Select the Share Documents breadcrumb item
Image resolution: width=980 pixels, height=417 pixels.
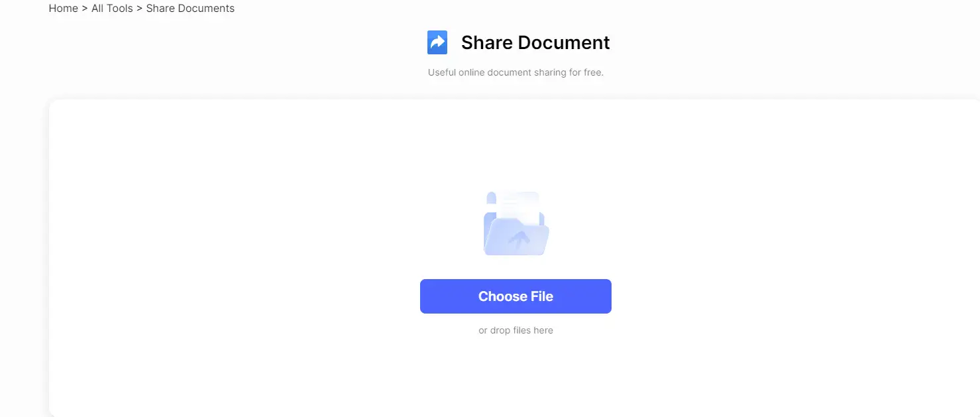tap(190, 9)
